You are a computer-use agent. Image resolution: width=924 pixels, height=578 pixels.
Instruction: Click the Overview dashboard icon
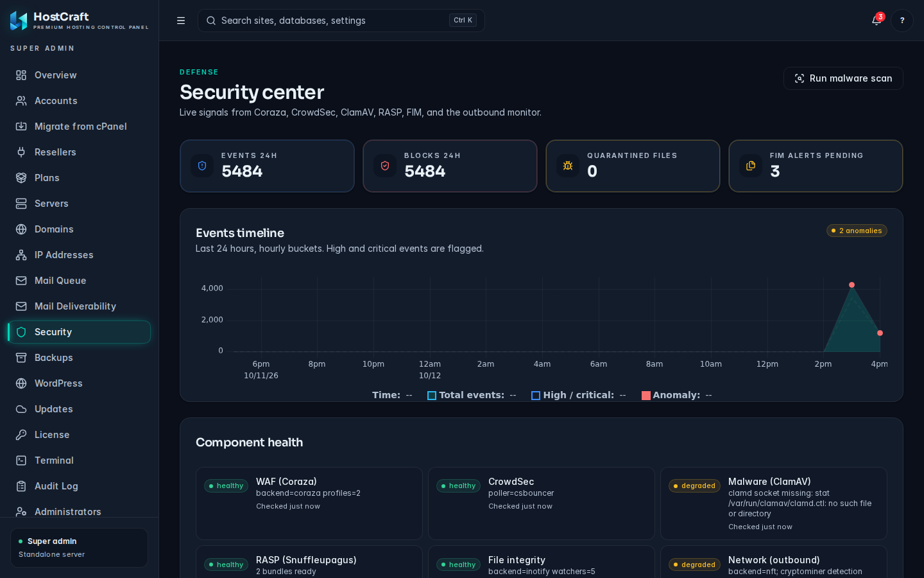21,75
